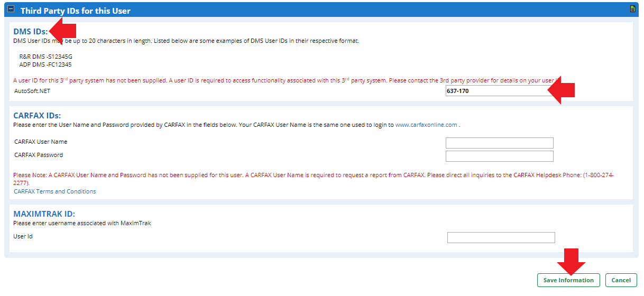644x296 pixels.
Task: Select the AutoSoft.NET label
Action: point(32,91)
